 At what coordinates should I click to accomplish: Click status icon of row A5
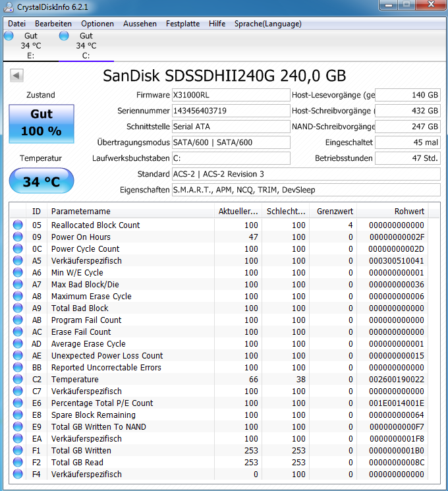point(18,260)
